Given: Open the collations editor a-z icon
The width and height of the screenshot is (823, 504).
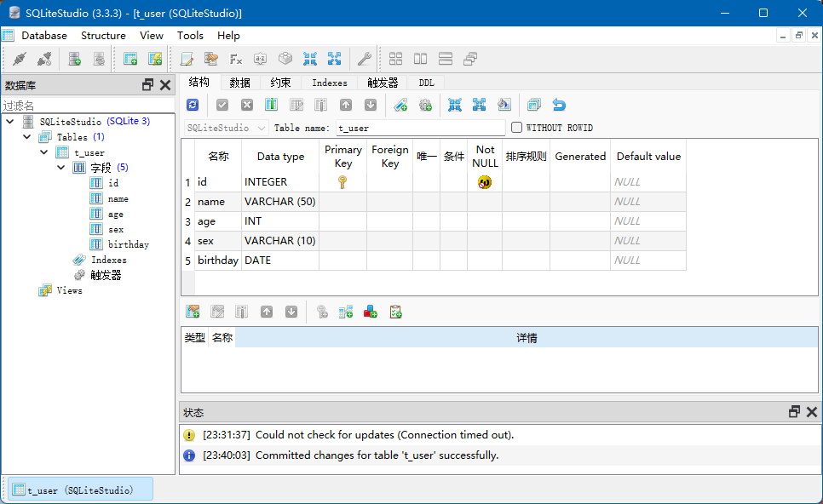Looking at the screenshot, I should click(261, 59).
